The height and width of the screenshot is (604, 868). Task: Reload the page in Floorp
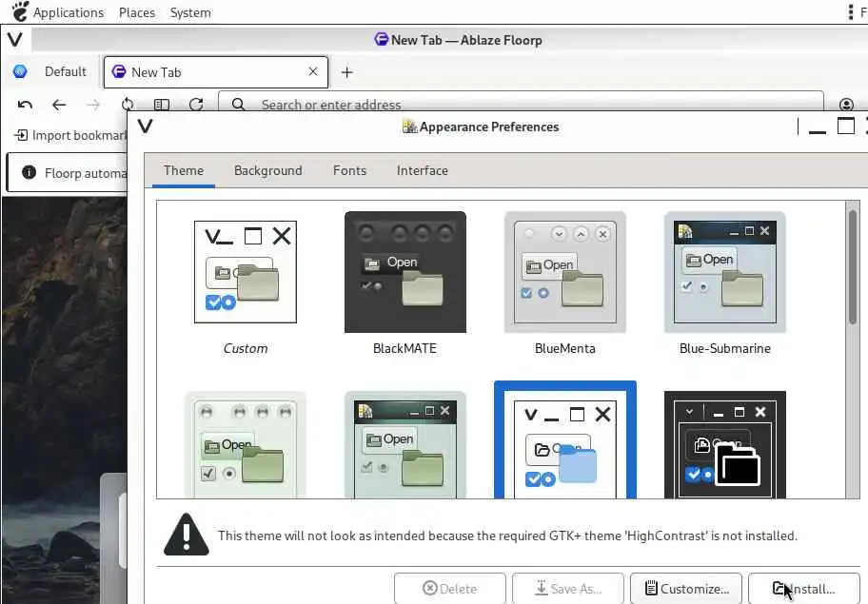click(196, 105)
